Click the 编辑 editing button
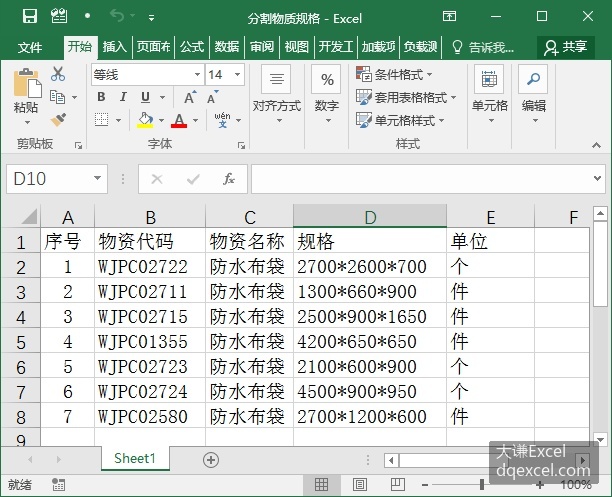The image size is (612, 497). click(534, 95)
